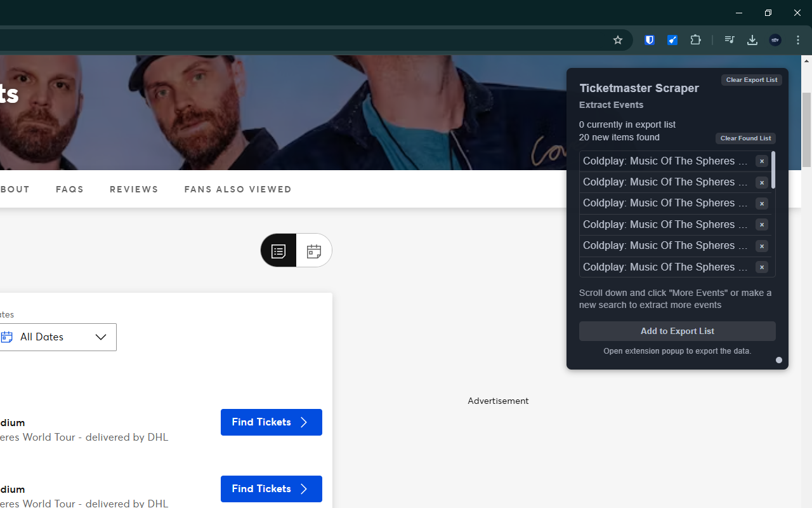Open the FANS ALSO VIEWED section
Screen dimensions: 812x508
coord(238,189)
